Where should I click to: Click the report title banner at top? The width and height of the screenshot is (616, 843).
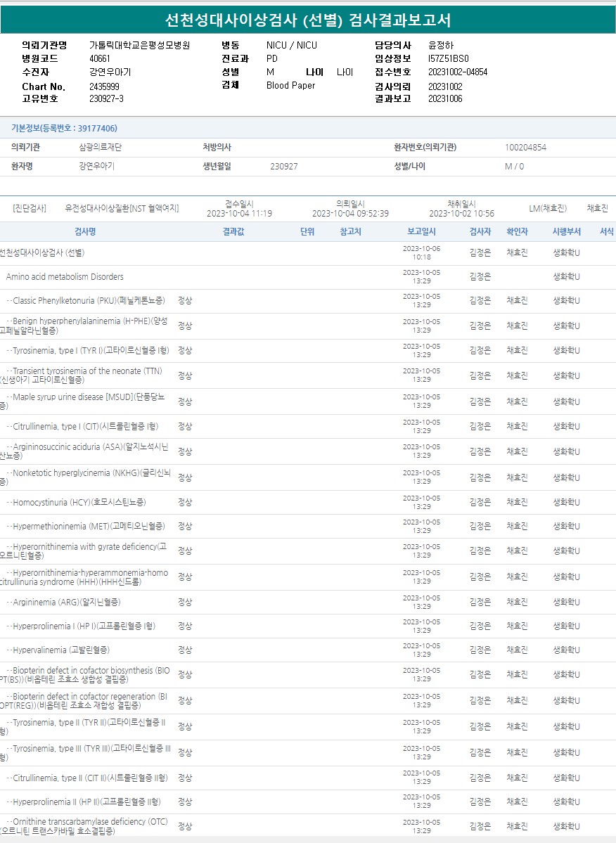[x=308, y=20]
